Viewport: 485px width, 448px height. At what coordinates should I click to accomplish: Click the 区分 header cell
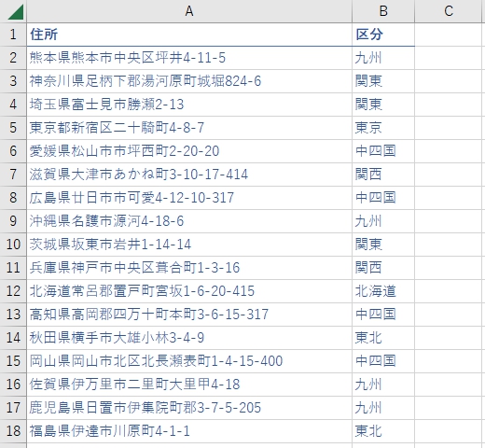pos(383,35)
